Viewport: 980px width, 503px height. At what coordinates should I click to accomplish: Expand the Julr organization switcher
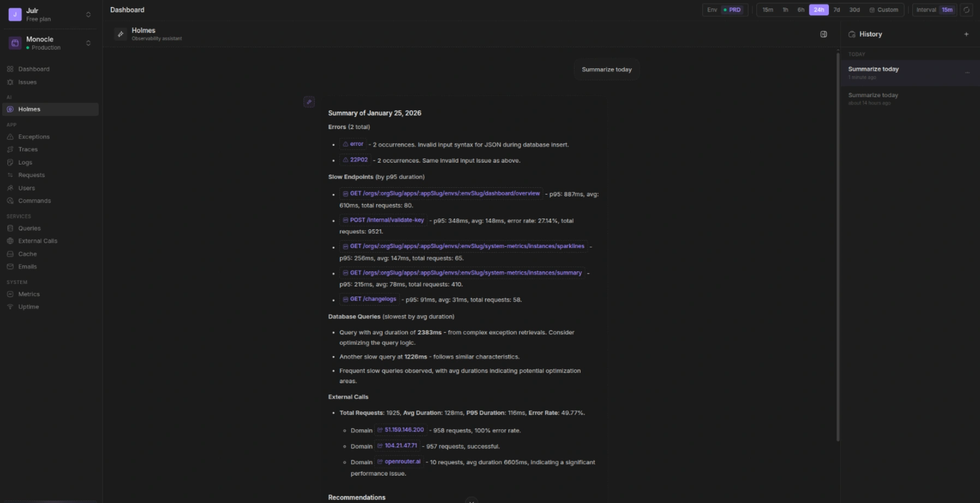tap(88, 15)
